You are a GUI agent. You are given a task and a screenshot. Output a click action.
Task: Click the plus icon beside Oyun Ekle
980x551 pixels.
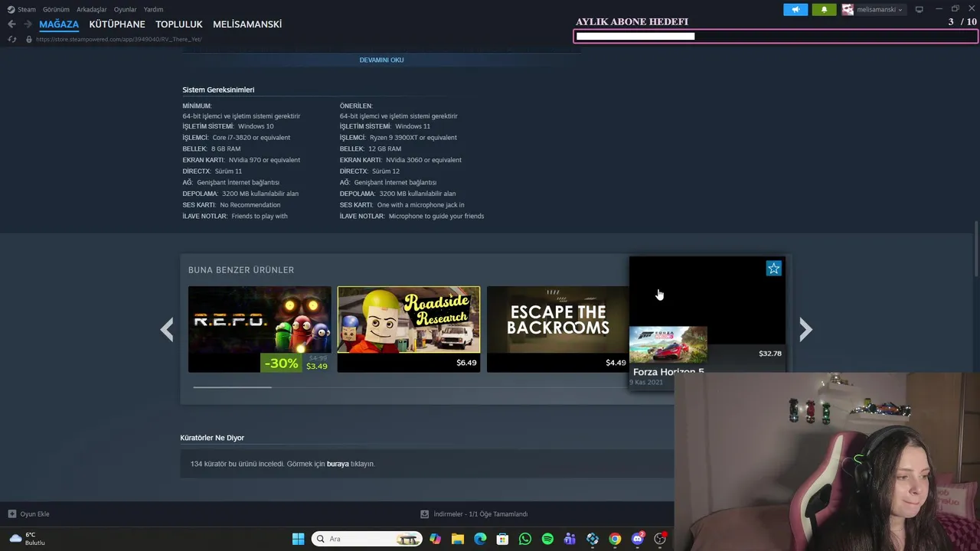pos(11,514)
